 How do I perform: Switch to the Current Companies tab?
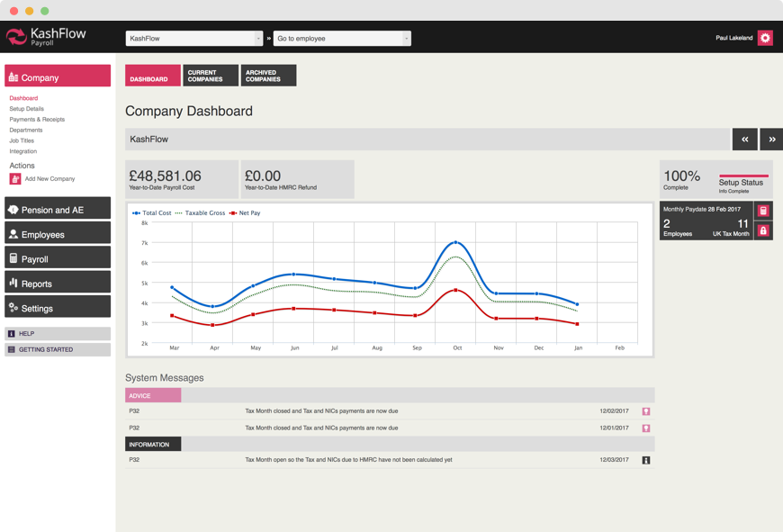click(x=211, y=76)
